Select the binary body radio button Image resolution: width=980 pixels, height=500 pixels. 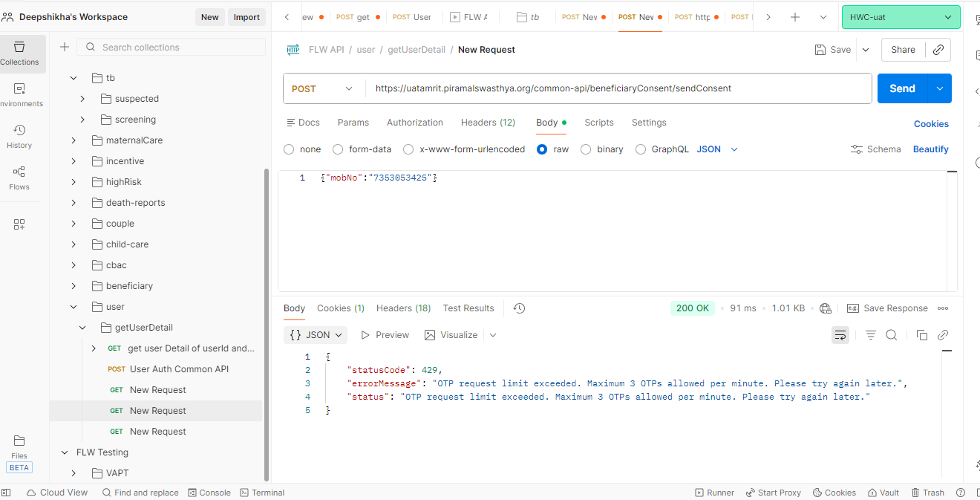pos(586,149)
